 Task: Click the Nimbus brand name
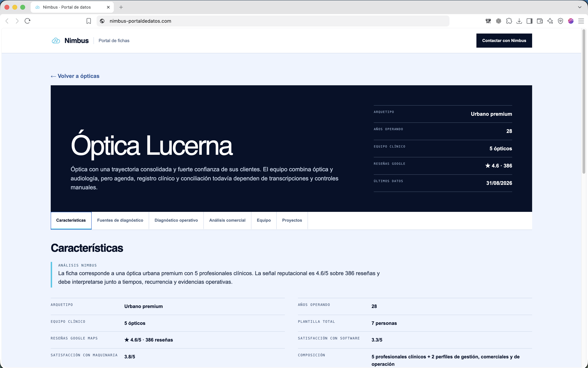point(77,41)
